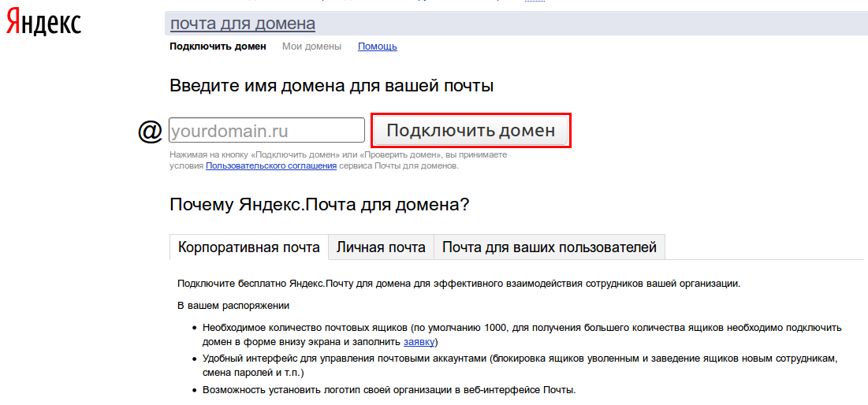868x405 pixels.
Task: Click the heading Введите имя домена для вашей почты
Action: (332, 87)
